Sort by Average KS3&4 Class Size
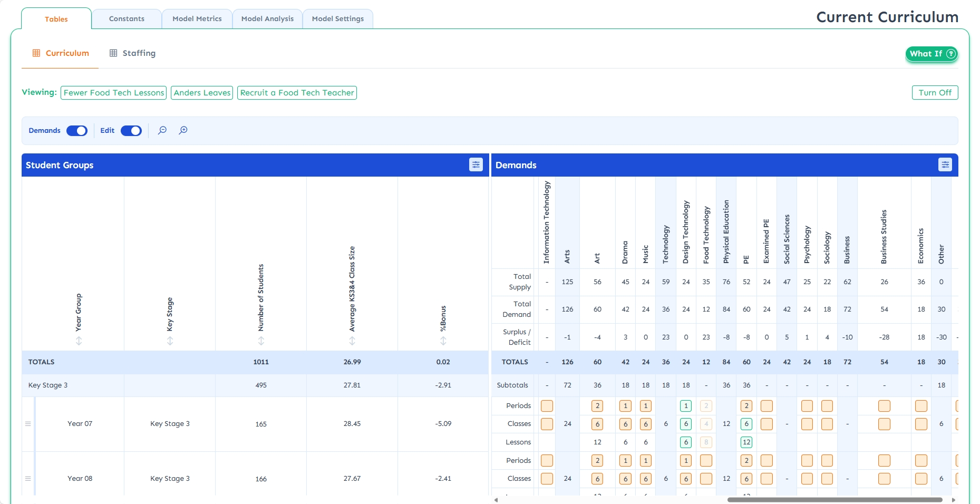Screen dimensions: 980x504 coord(352,341)
